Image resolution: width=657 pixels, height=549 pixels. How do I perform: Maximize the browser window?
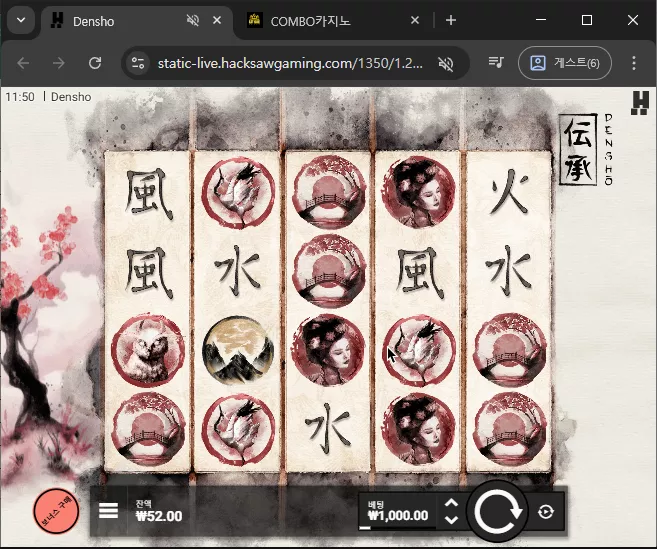pos(587,20)
